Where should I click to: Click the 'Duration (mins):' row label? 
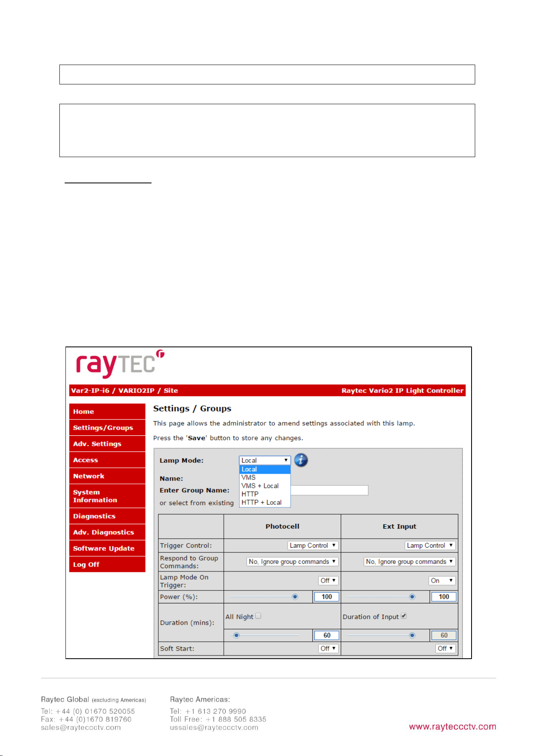coord(187,623)
